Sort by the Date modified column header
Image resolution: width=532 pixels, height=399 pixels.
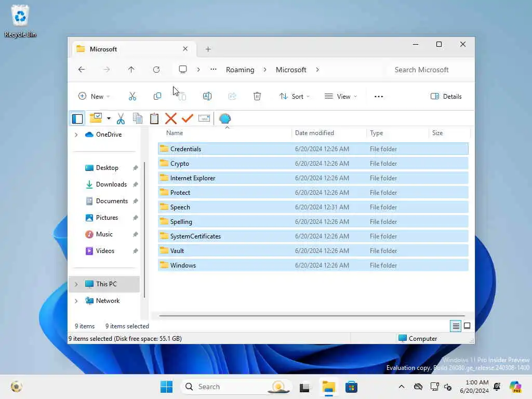coord(328,133)
